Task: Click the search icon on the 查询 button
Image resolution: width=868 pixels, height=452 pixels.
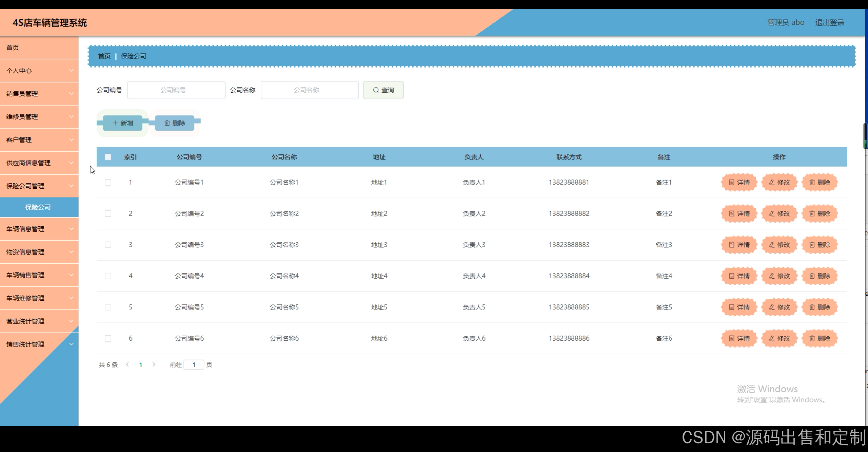Action: pyautogui.click(x=376, y=90)
